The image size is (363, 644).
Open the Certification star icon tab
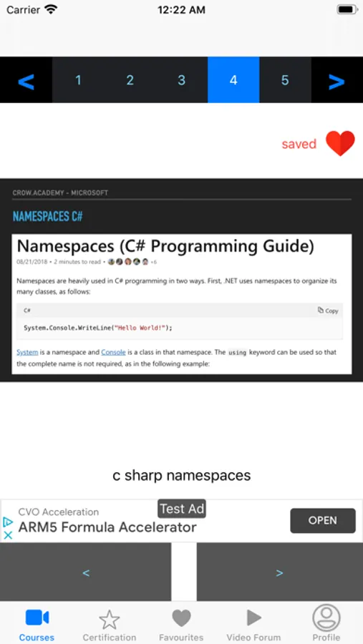click(x=110, y=620)
